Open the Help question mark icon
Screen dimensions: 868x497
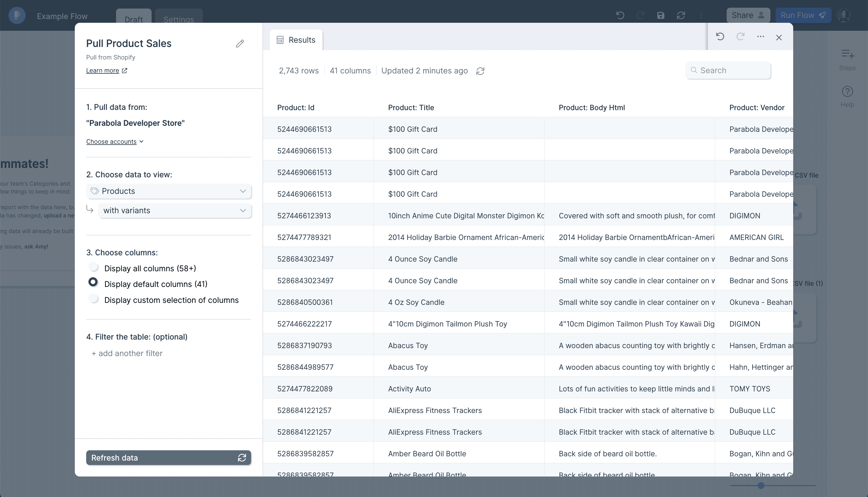point(847,92)
